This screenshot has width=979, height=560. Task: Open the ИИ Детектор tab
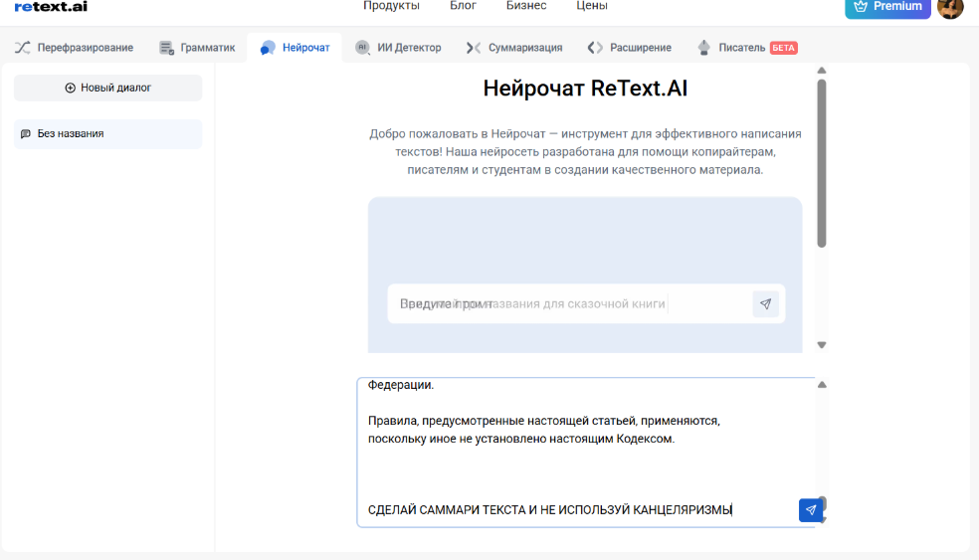click(x=398, y=47)
